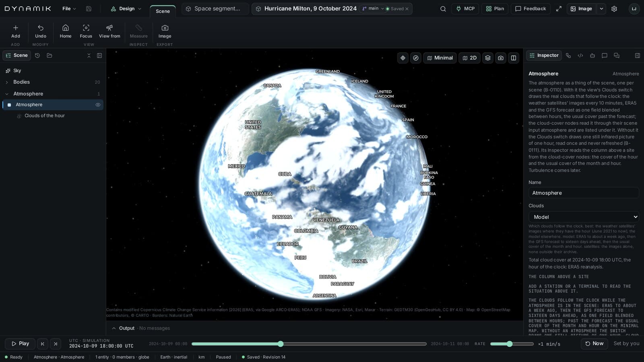Screen dimensions: 644x362
Task: Undo the last action
Action: [41, 31]
